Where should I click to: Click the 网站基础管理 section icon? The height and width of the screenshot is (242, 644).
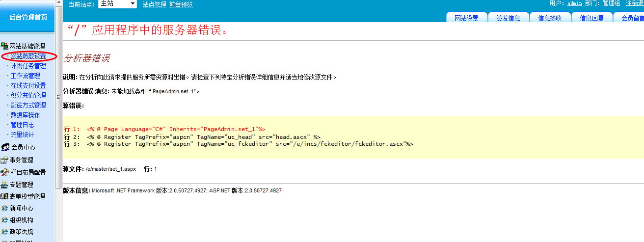pos(5,46)
